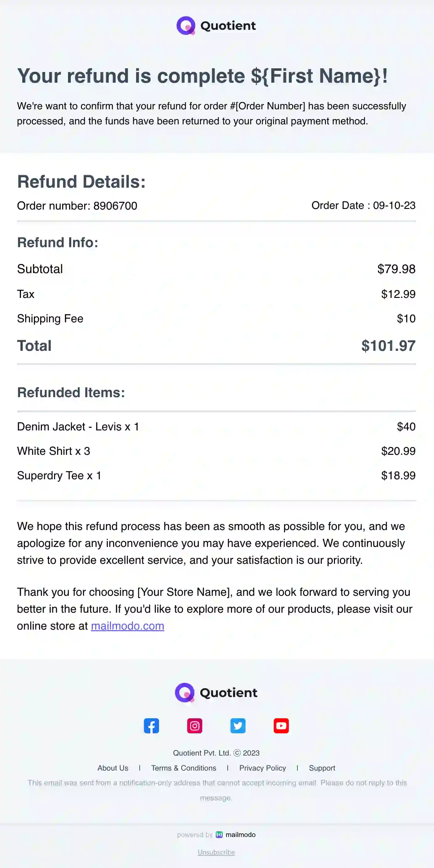This screenshot has height=868, width=434.
Task: Open the YouTube channel icon
Action: 281,726
